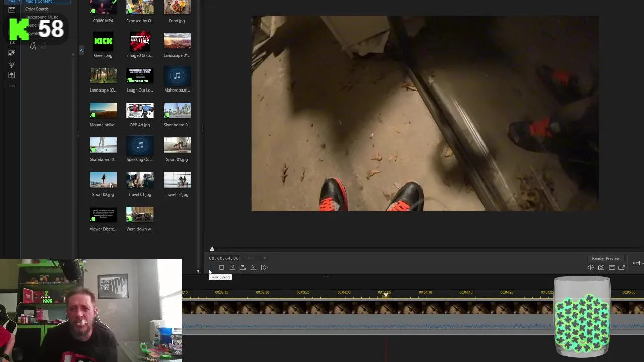Viewport: 644px width, 362px height.
Task: Open the Clip/Movie mode dropdown arrow
Action: pyautogui.click(x=264, y=258)
